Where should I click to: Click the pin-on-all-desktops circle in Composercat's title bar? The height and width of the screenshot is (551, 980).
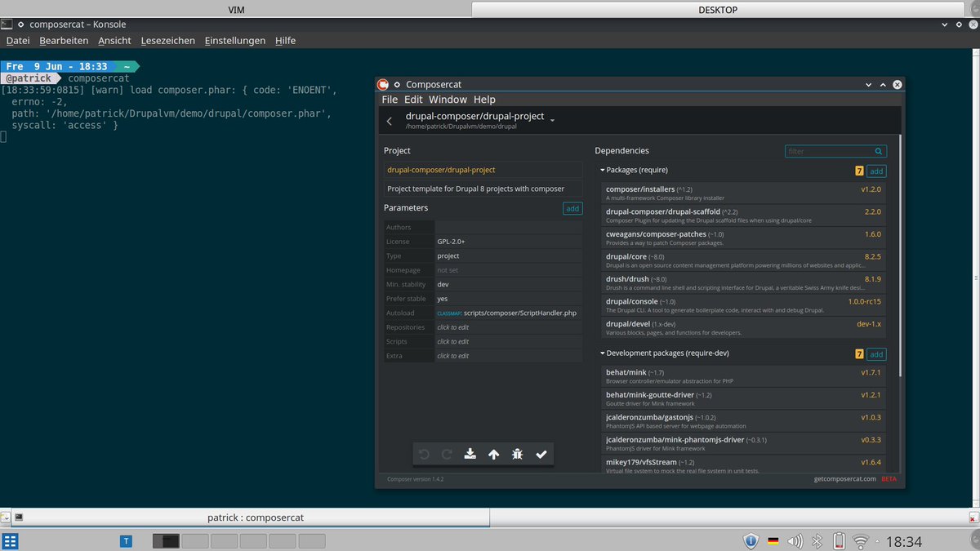pos(398,84)
